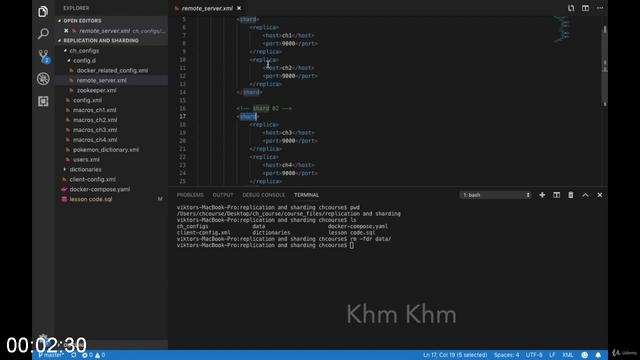Screen dimensions: 640x360
Task: Click line number 17 in the gutter
Action: (x=182, y=116)
